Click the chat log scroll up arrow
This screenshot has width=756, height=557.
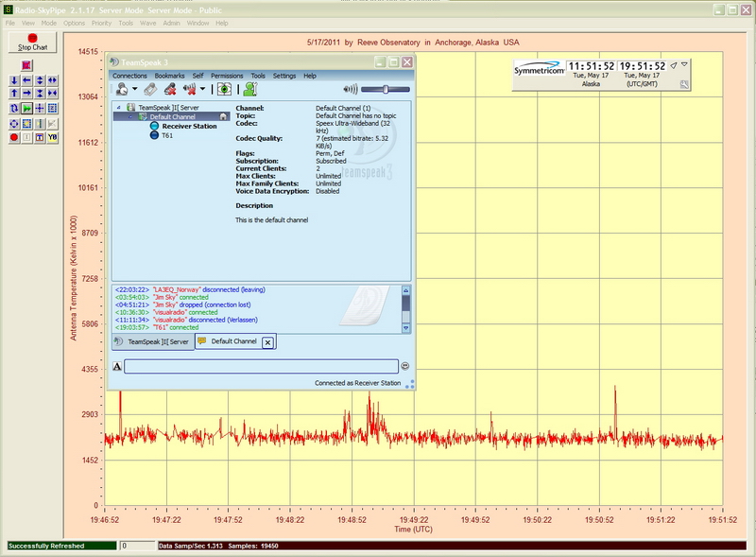click(406, 290)
